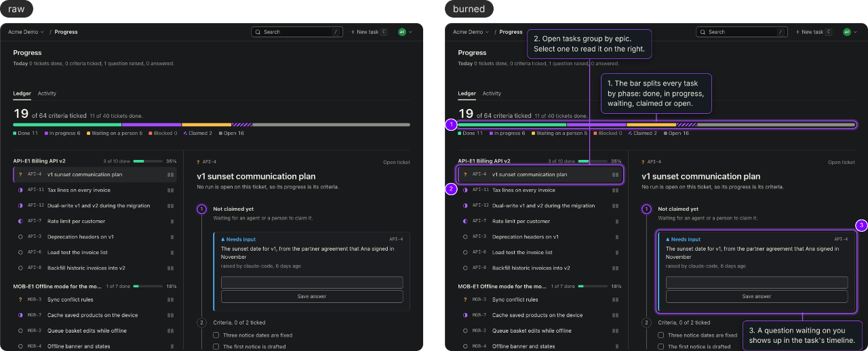868x351 pixels.
Task: Click the purple In progress legend swatch, raw panel
Action: pyautogui.click(x=46, y=133)
